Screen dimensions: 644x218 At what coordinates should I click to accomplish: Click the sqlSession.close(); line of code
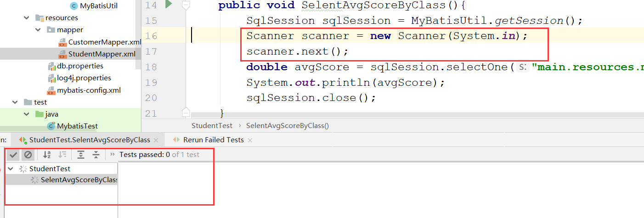click(x=311, y=98)
